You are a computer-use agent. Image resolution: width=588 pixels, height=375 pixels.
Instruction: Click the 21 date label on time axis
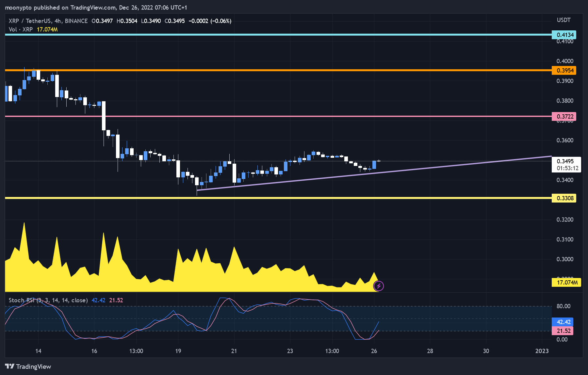tap(234, 351)
